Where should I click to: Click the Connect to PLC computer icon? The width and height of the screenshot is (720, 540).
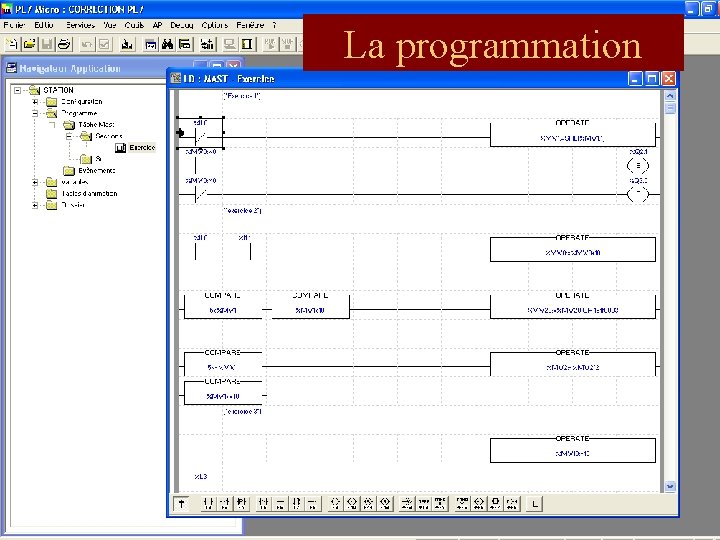(229, 44)
